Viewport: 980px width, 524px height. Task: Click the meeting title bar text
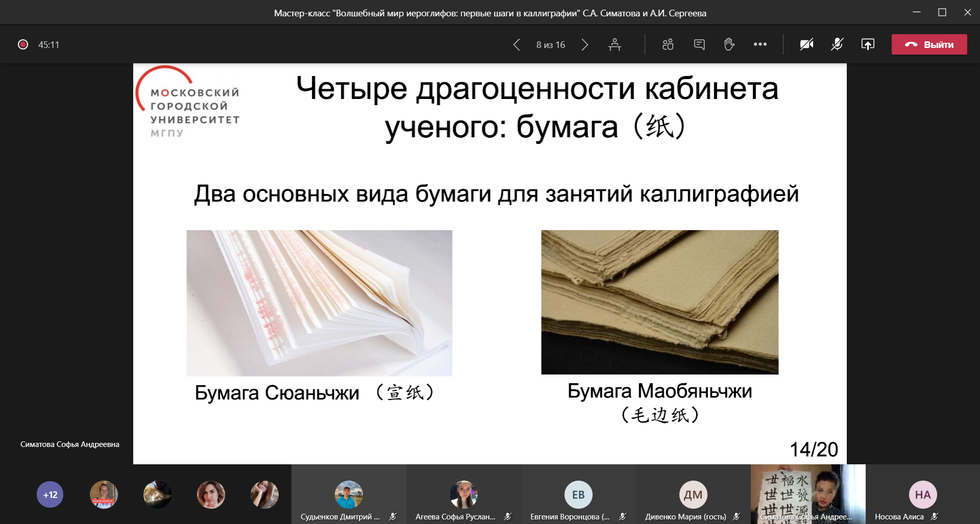click(x=489, y=13)
